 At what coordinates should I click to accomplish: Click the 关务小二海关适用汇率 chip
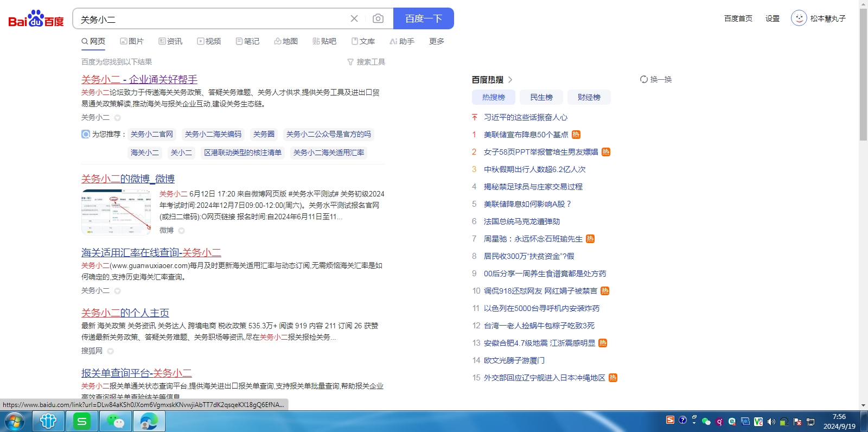click(329, 153)
